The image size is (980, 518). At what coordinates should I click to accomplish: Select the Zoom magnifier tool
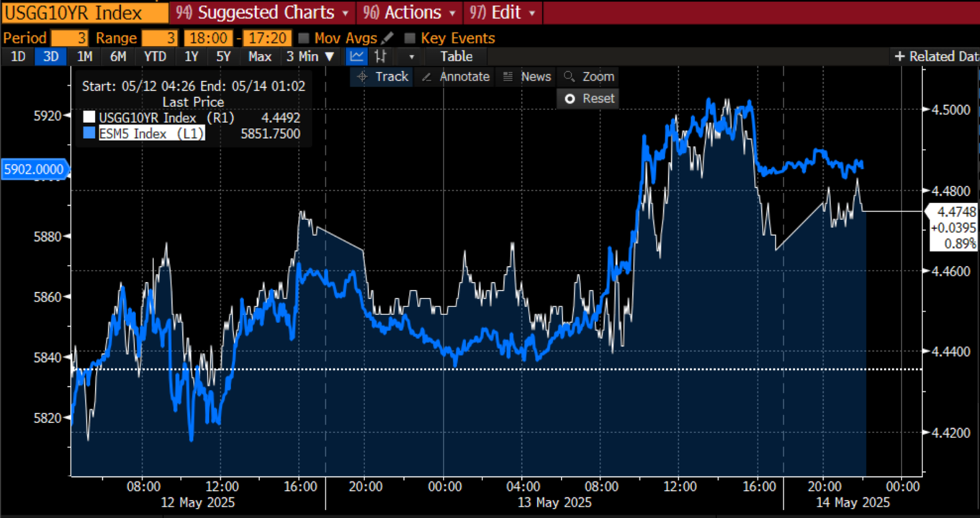click(x=589, y=77)
